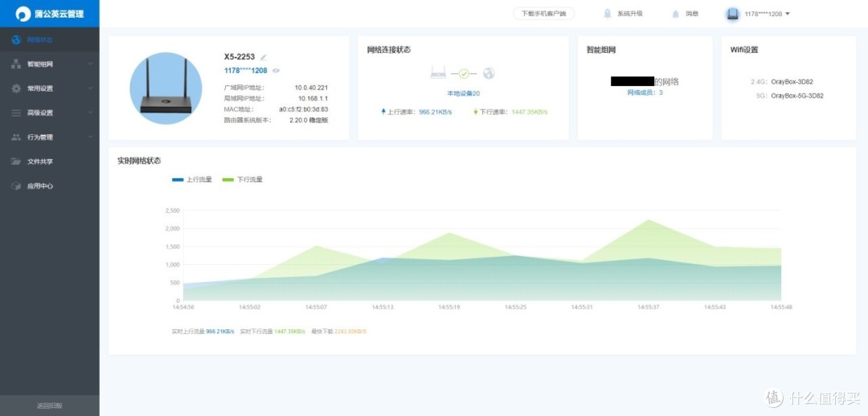Click the 5G SSID OrayBox-5G-3D82

[x=797, y=96]
